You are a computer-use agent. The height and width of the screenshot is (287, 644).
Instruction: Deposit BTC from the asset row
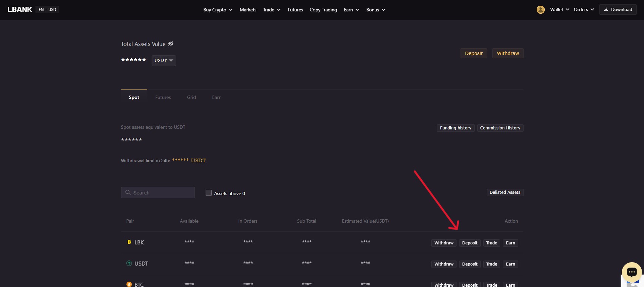(470, 284)
